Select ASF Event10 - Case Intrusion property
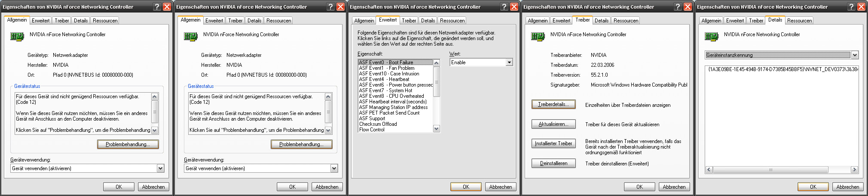This screenshot has width=868, height=196. pos(395,74)
